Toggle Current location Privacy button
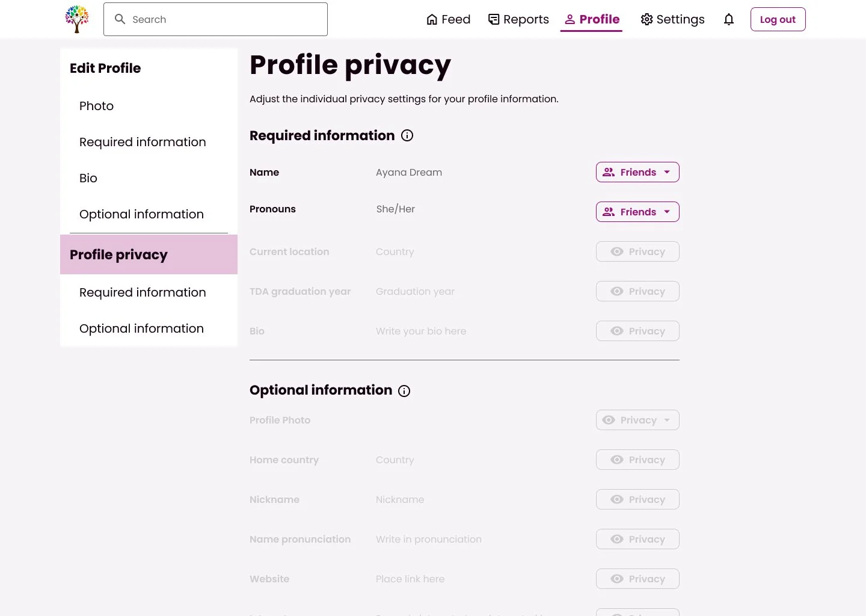The width and height of the screenshot is (866, 616). point(637,251)
